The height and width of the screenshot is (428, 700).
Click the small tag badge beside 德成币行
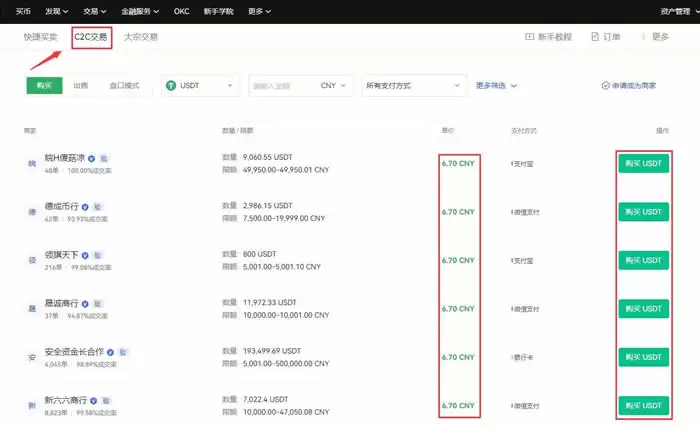pos(98,207)
